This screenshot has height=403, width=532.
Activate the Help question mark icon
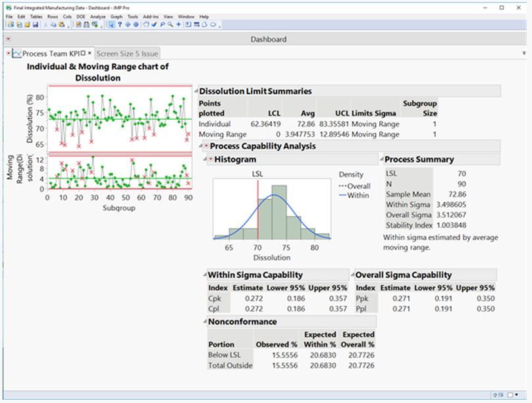[x=120, y=26]
